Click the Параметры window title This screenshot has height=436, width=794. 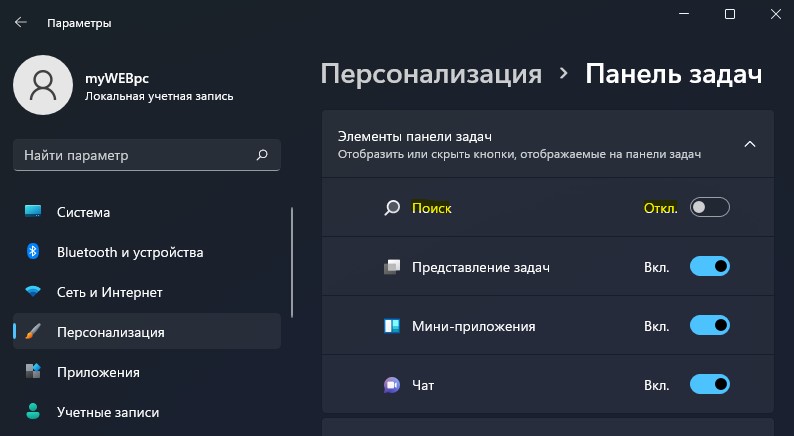coord(79,23)
